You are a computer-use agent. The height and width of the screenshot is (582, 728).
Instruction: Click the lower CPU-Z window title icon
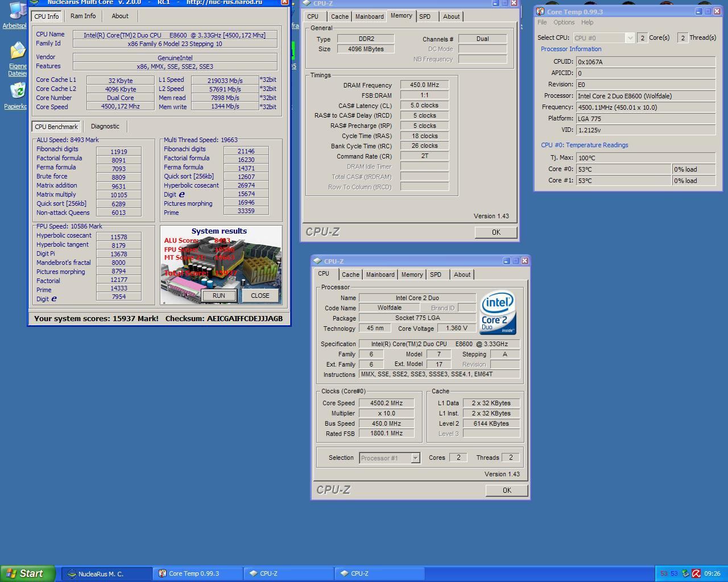pos(317,261)
